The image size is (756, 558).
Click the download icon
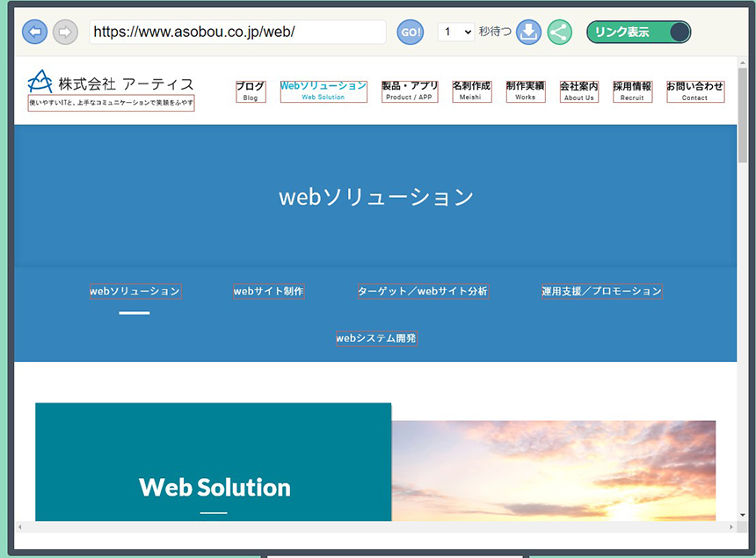(x=528, y=33)
